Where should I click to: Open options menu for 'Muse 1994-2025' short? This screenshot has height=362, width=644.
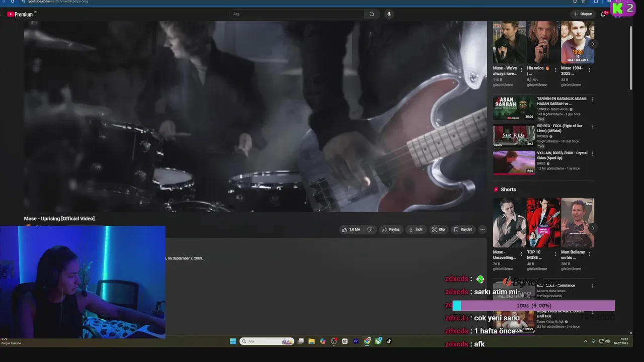590,70
